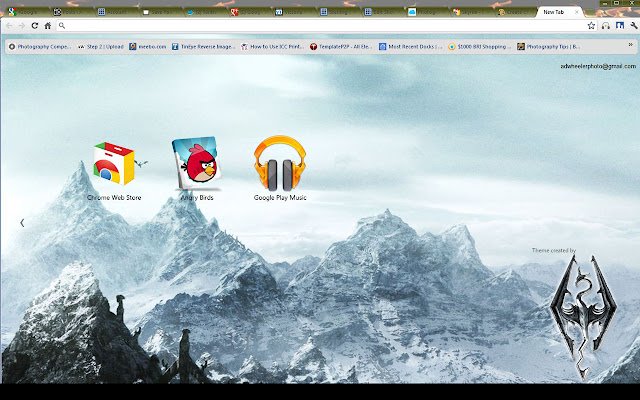
Task: Open the Chrome Web Store app
Action: click(x=114, y=171)
